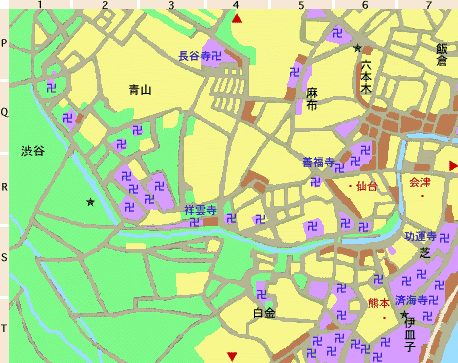Click the 伊皿子 vertical label
This screenshot has height=363, width=458.
click(410, 335)
